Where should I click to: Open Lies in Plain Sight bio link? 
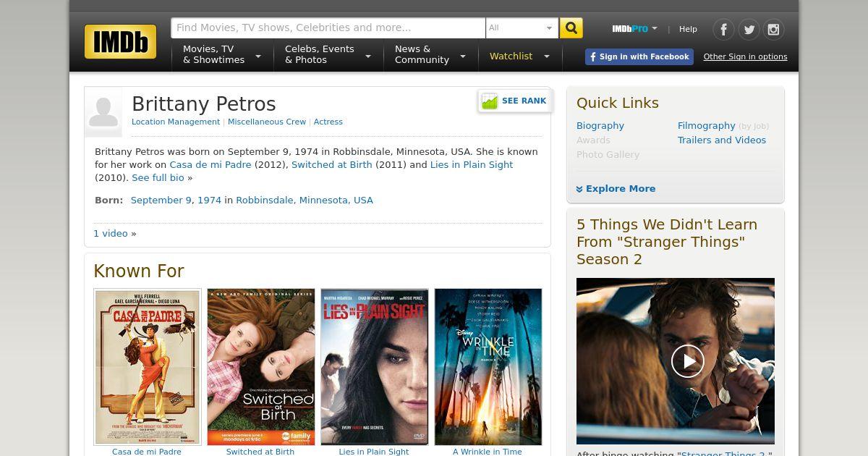[x=472, y=164]
